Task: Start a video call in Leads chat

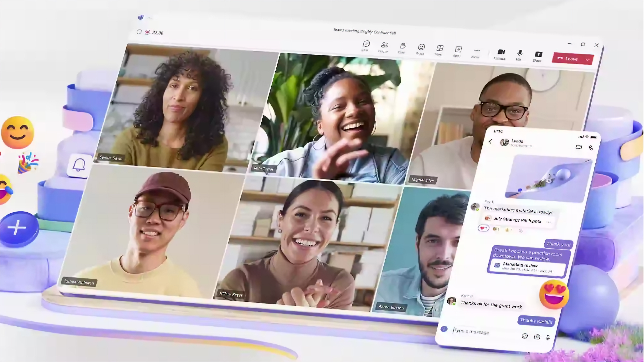Action: pyautogui.click(x=579, y=147)
